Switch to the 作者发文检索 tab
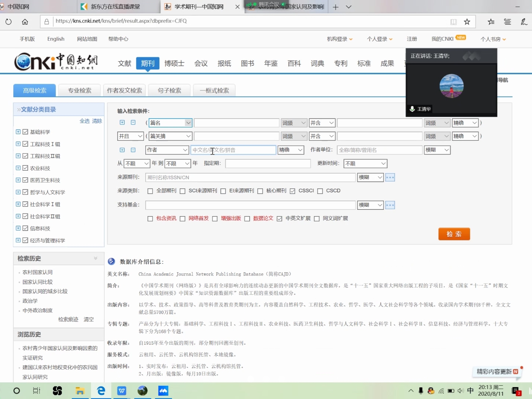The image size is (532, 399). 125,91
